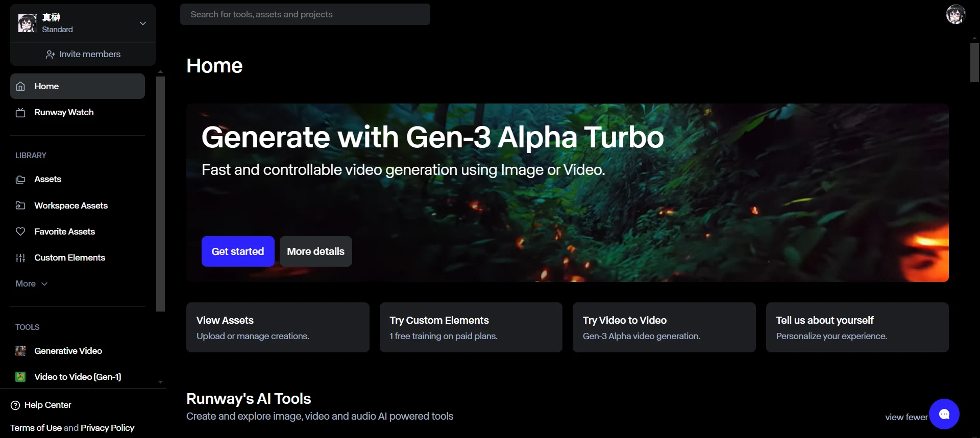980x438 pixels.
Task: Click the Generative Video thumbnail icon
Action: (20, 351)
